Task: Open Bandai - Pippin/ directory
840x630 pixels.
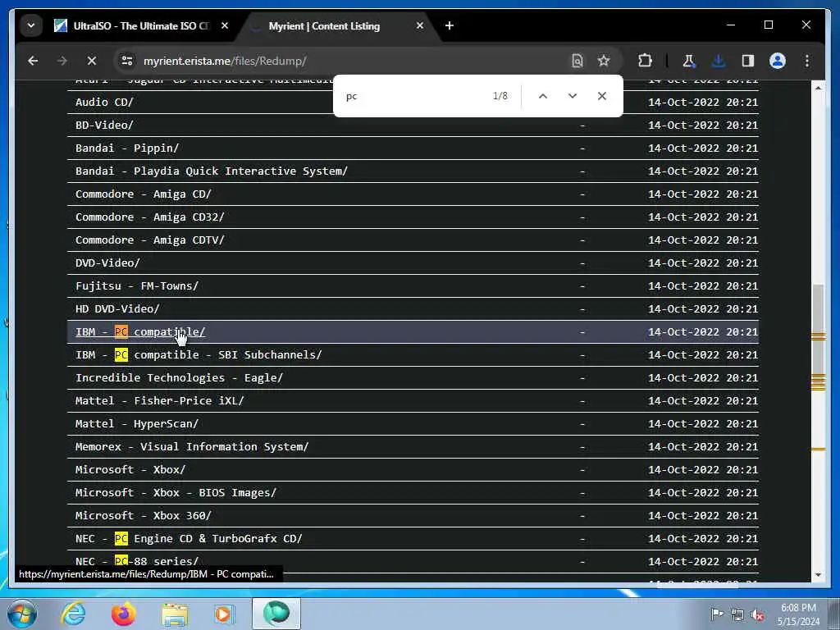Action: [127, 148]
